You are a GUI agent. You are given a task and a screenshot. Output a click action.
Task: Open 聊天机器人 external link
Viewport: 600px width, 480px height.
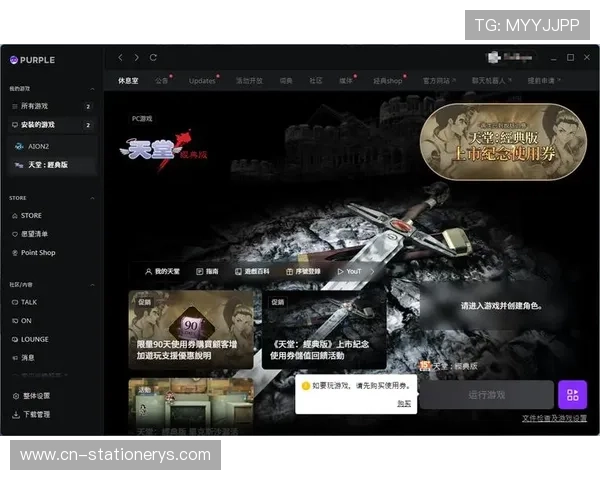pos(491,81)
